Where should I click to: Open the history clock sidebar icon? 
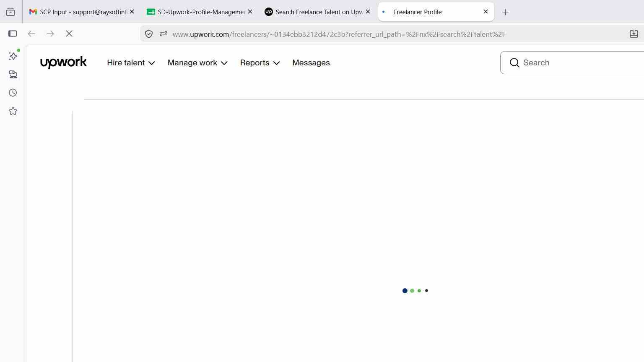point(13,93)
